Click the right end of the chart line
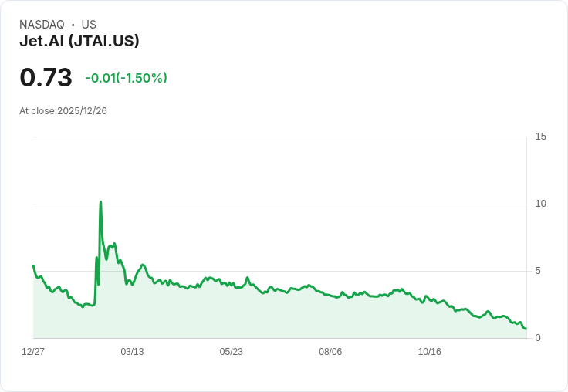Viewport: 568px width, 392px height. [526, 329]
